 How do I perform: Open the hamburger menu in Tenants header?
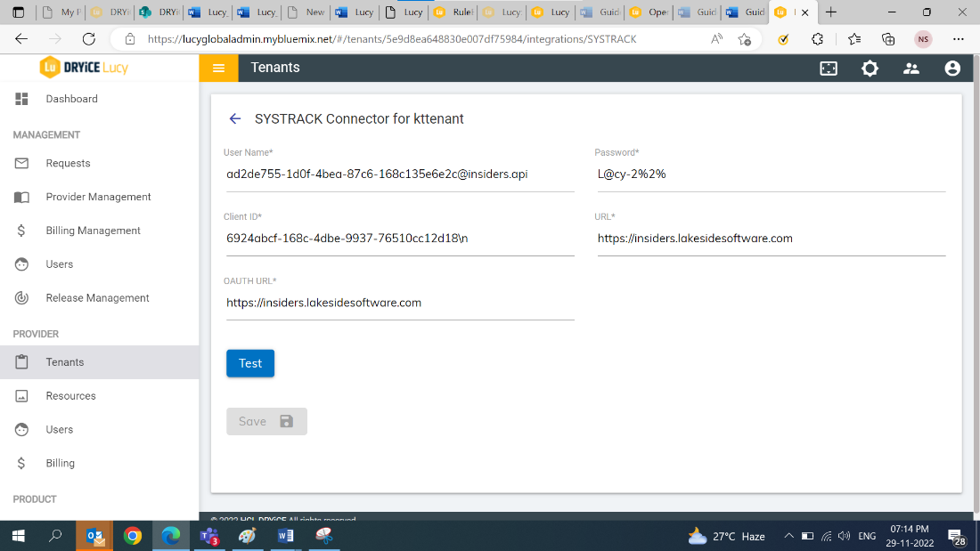pyautogui.click(x=218, y=68)
